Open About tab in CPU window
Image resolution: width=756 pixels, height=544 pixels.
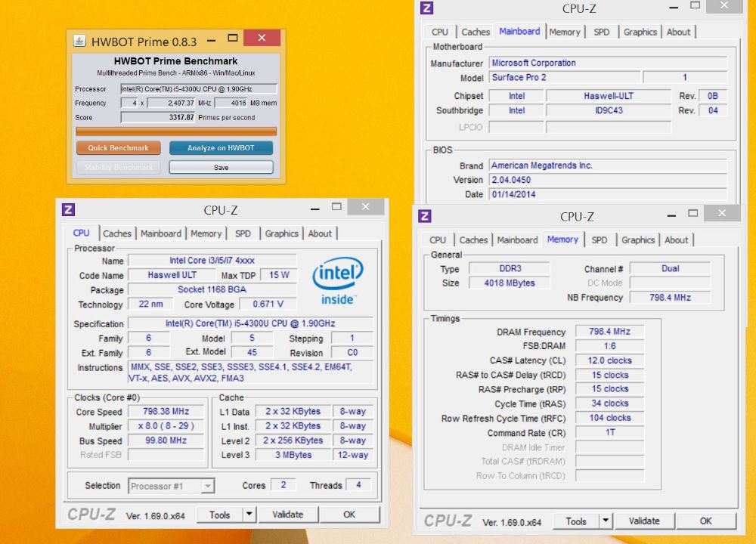coord(320,233)
